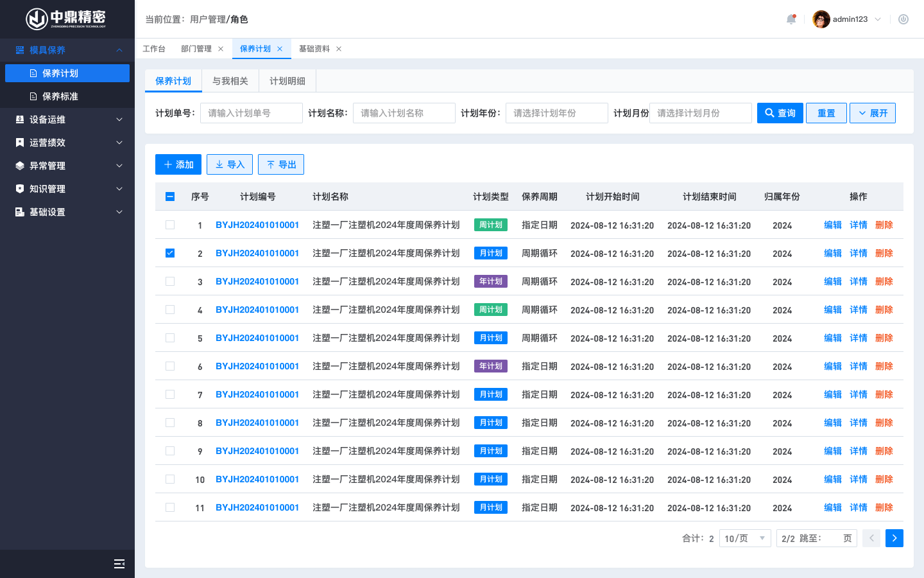
Task: Close the 基础资料 tab
Action: pos(339,49)
